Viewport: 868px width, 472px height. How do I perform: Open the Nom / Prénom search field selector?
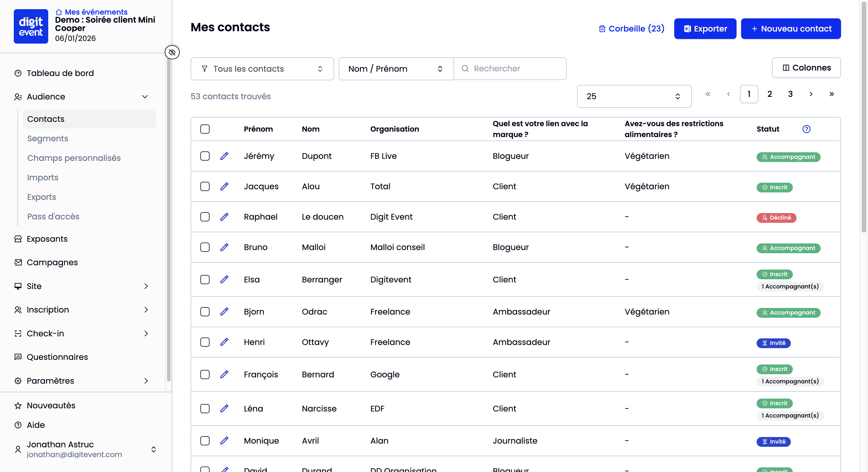click(396, 69)
